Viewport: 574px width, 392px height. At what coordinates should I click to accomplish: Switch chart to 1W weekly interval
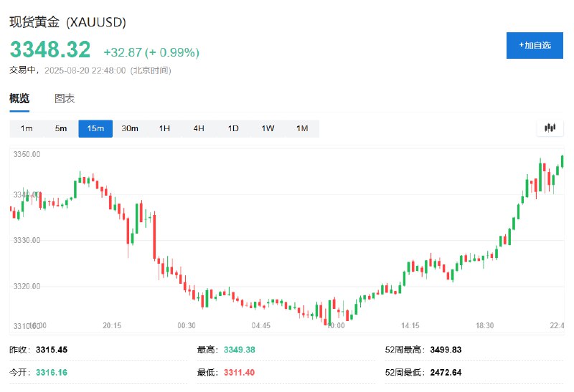(268, 128)
